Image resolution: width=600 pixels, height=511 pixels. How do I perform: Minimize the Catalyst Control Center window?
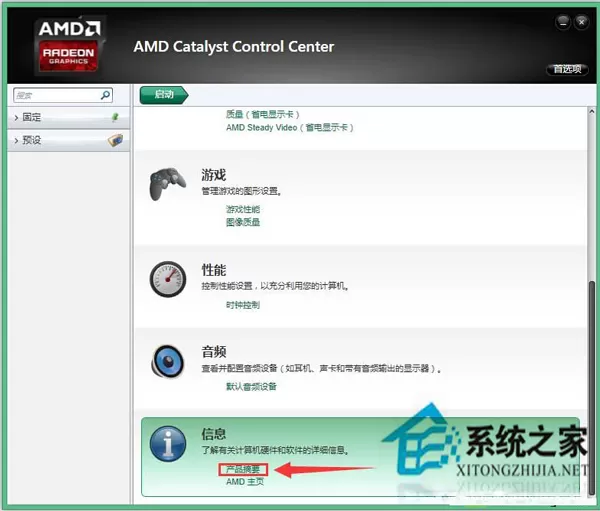563,22
